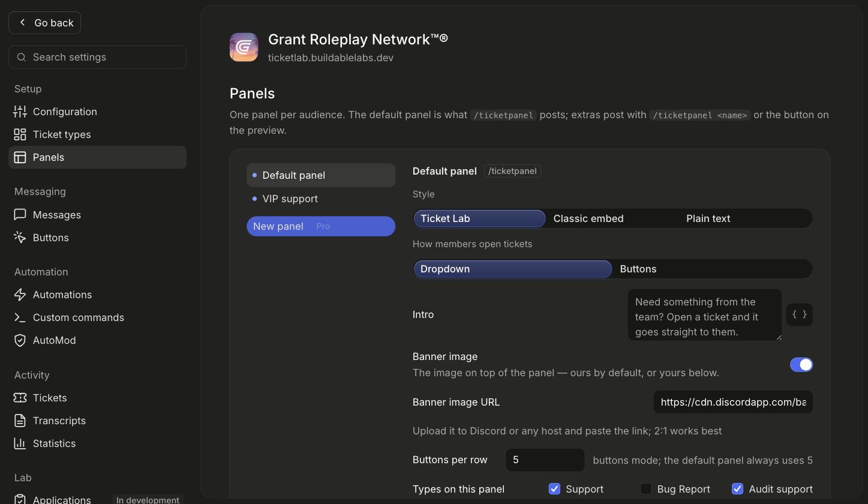
Task: Open the Custom commands page
Action: pyautogui.click(x=97, y=317)
